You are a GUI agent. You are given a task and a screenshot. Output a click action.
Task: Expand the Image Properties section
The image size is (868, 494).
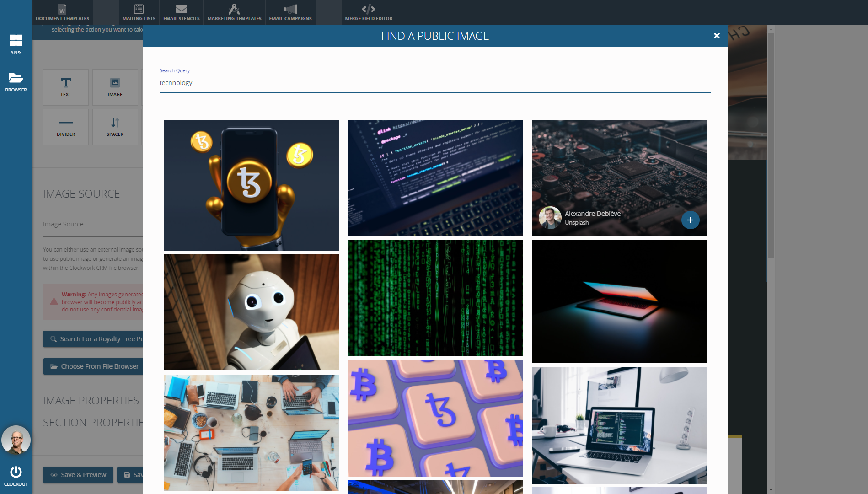[91, 401]
